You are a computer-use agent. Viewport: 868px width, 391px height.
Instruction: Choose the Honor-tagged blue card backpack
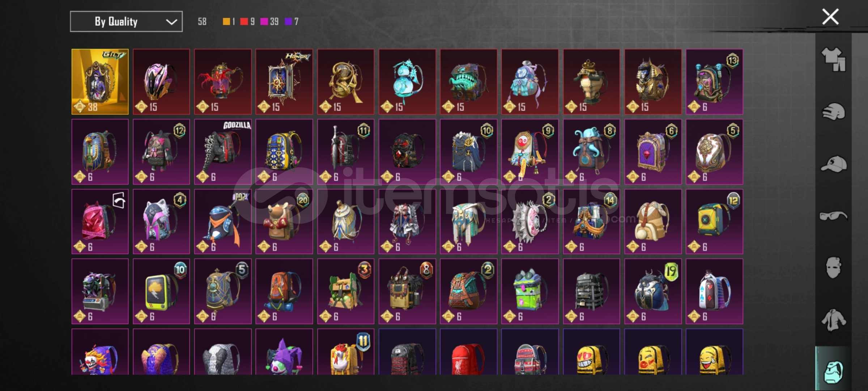tap(284, 82)
